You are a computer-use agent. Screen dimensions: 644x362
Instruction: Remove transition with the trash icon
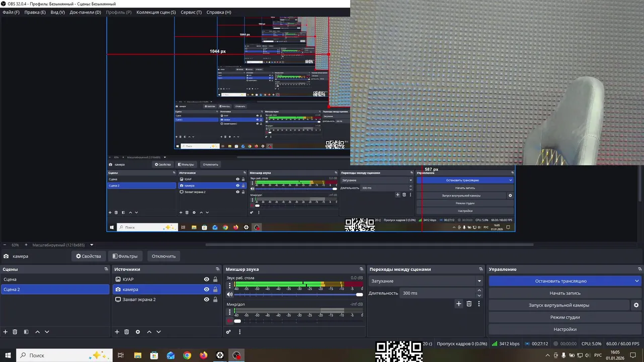(469, 304)
